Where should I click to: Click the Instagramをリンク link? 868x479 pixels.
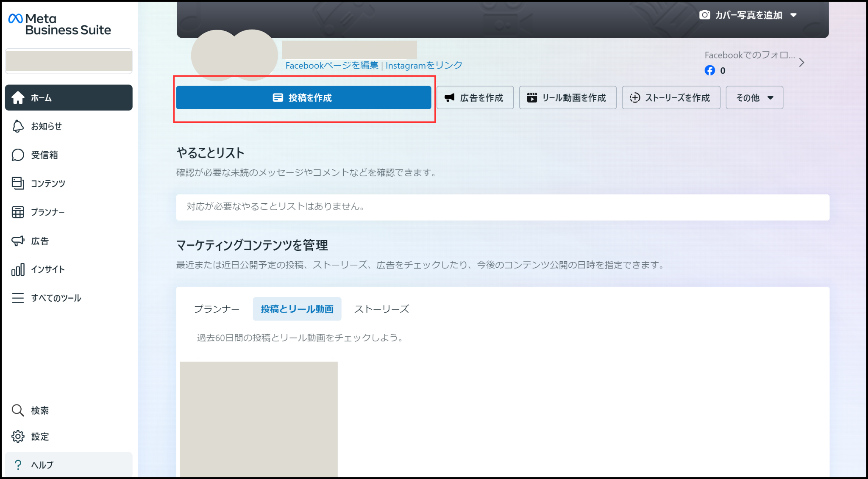coord(424,65)
